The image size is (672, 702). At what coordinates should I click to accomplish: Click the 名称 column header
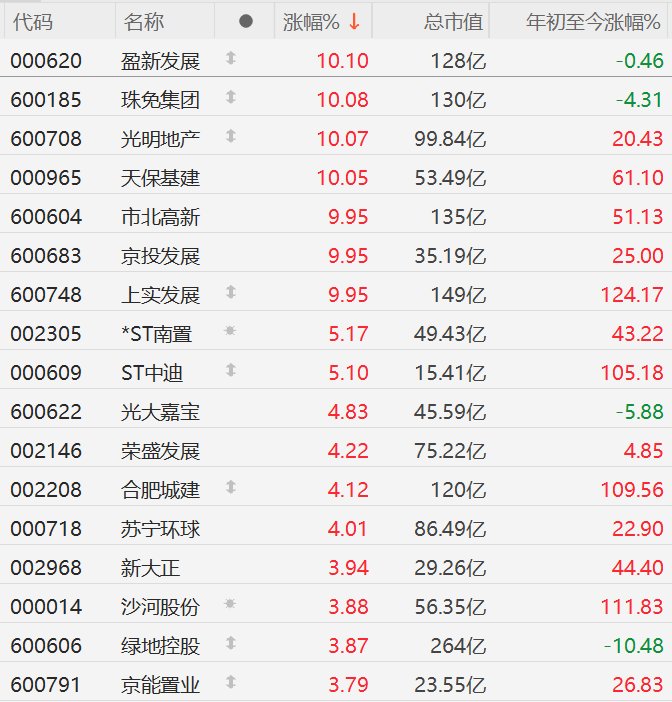tap(144, 22)
